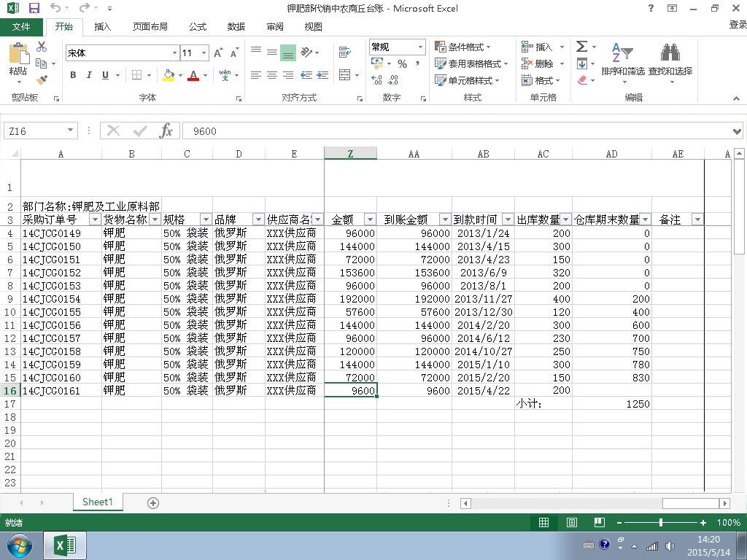Toggle align text left
This screenshot has height=560, width=747.
256,75
